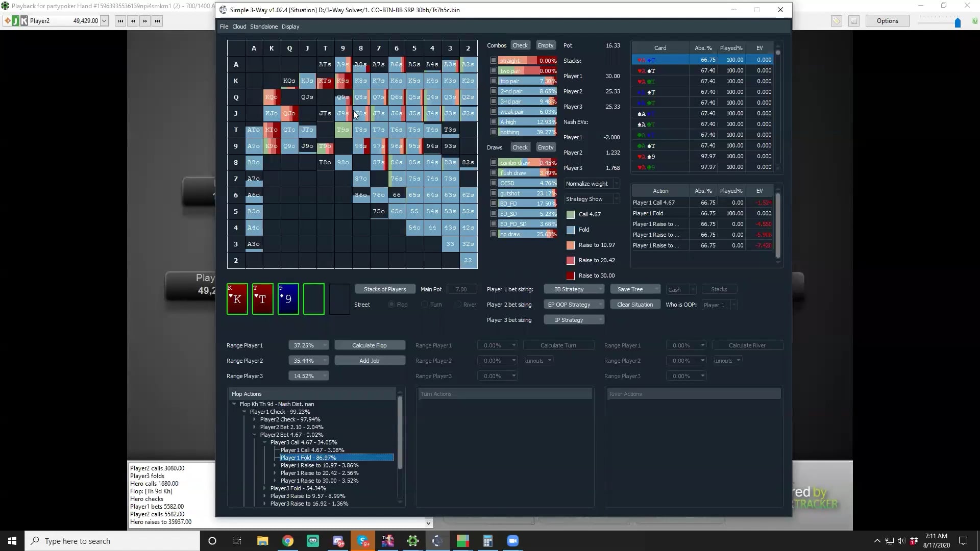Click the KQs cell in the hand matrix
Image resolution: width=980 pixels, height=551 pixels.
click(289, 81)
